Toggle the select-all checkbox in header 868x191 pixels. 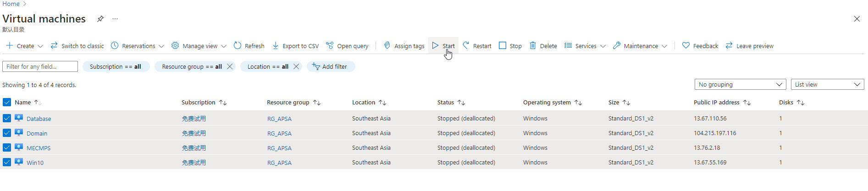pyautogui.click(x=7, y=102)
